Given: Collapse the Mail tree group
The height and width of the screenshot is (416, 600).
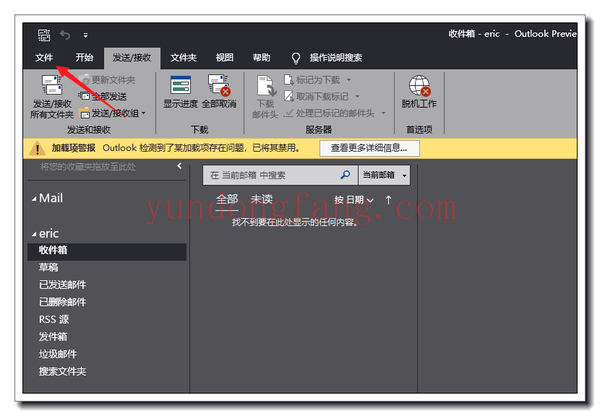Looking at the screenshot, I should click(34, 199).
